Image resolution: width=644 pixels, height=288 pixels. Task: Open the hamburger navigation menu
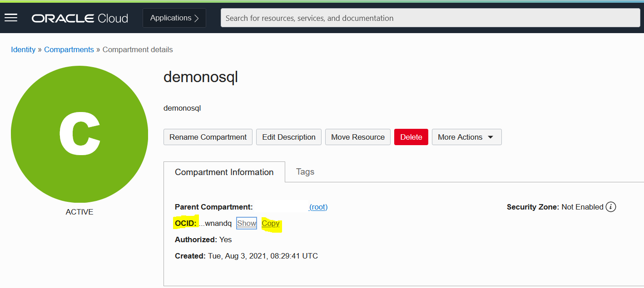coord(11,18)
